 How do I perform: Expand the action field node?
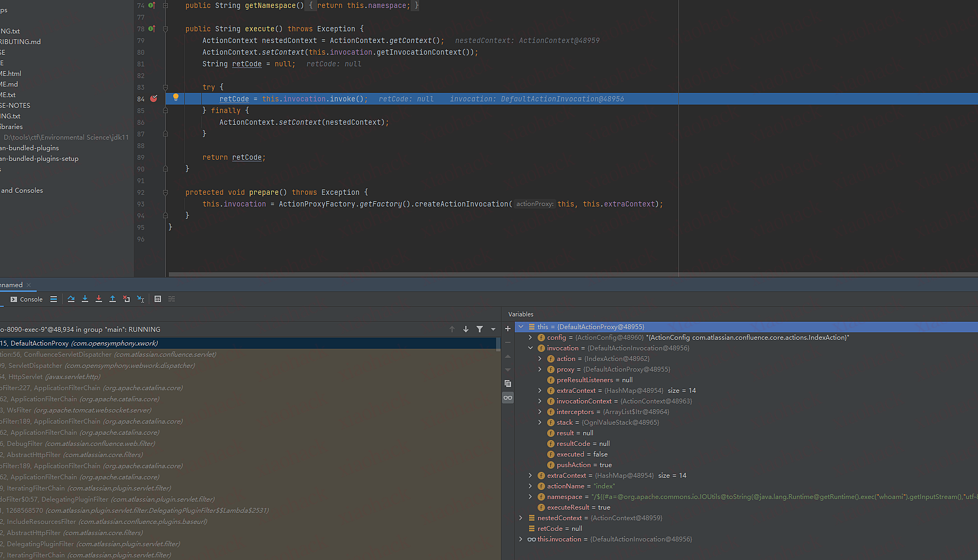click(x=540, y=359)
